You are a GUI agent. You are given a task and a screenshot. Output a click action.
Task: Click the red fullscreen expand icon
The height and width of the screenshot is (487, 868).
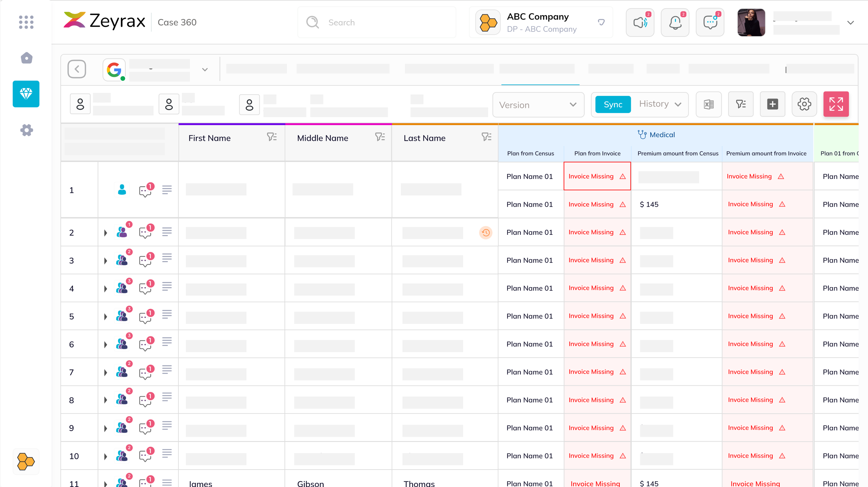pyautogui.click(x=836, y=104)
